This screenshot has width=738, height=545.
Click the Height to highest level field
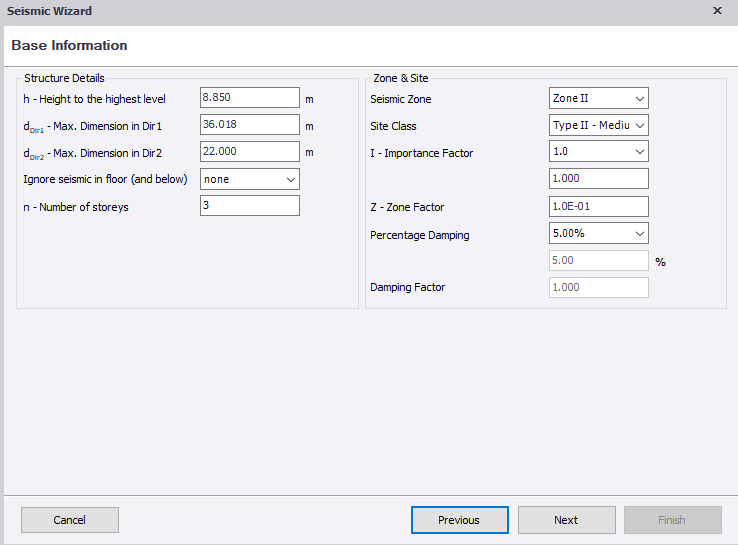(x=250, y=97)
